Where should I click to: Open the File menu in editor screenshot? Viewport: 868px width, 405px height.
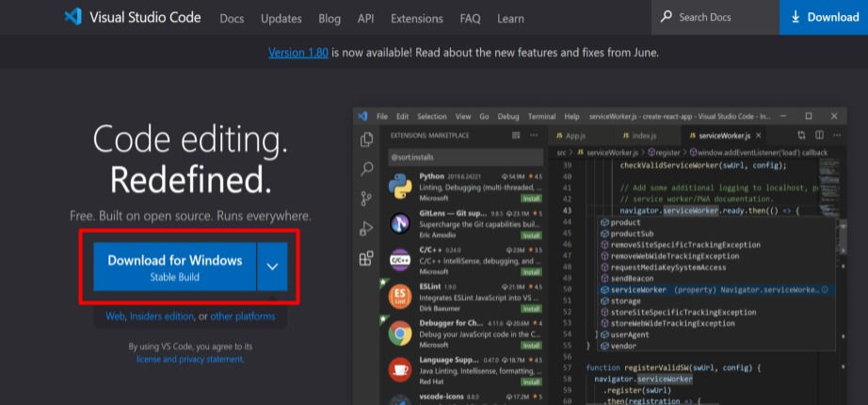(x=382, y=117)
